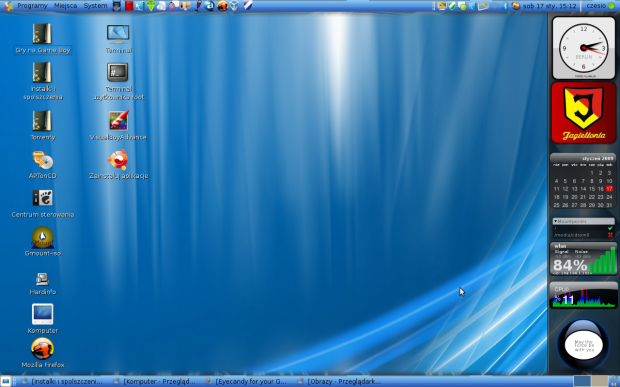620x387 pixels.
Task: Click the green-white shield tray icon
Action: (452, 6)
